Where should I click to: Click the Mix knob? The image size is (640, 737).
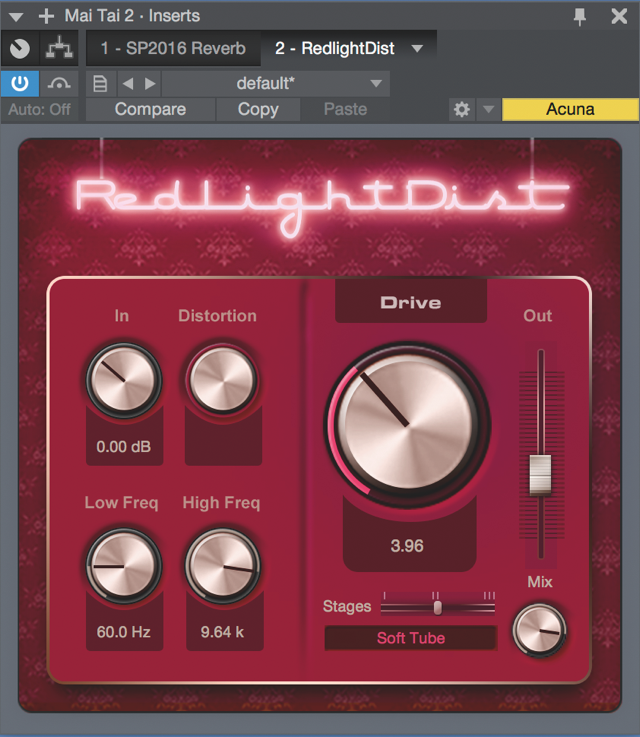coord(539,629)
